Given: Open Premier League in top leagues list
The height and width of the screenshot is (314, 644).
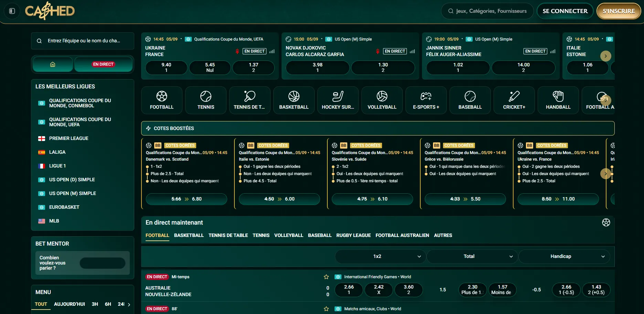Looking at the screenshot, I should 68,138.
